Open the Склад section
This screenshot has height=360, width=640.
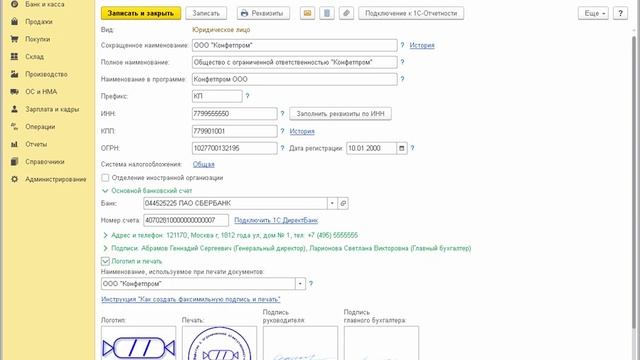tap(34, 57)
